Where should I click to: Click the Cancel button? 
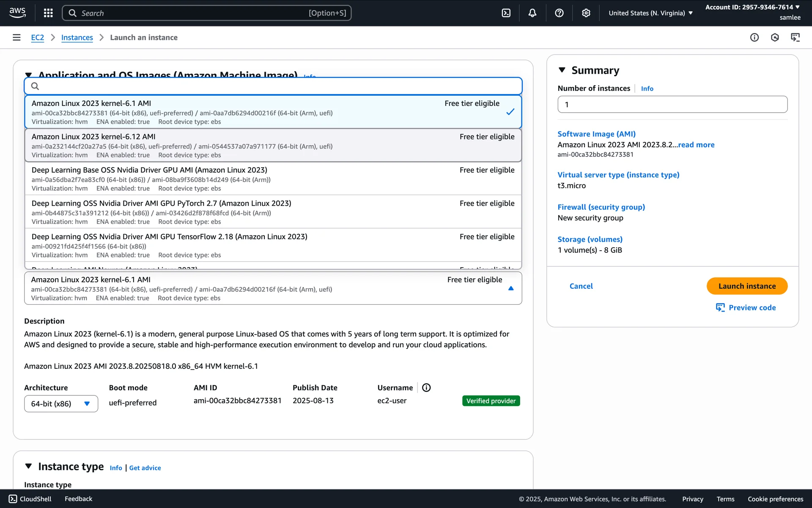(x=581, y=286)
